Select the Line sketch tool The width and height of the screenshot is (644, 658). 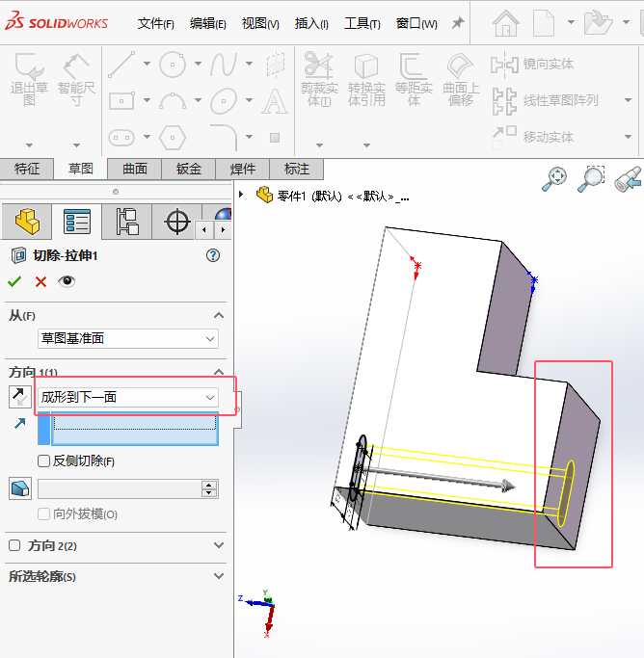(x=121, y=65)
